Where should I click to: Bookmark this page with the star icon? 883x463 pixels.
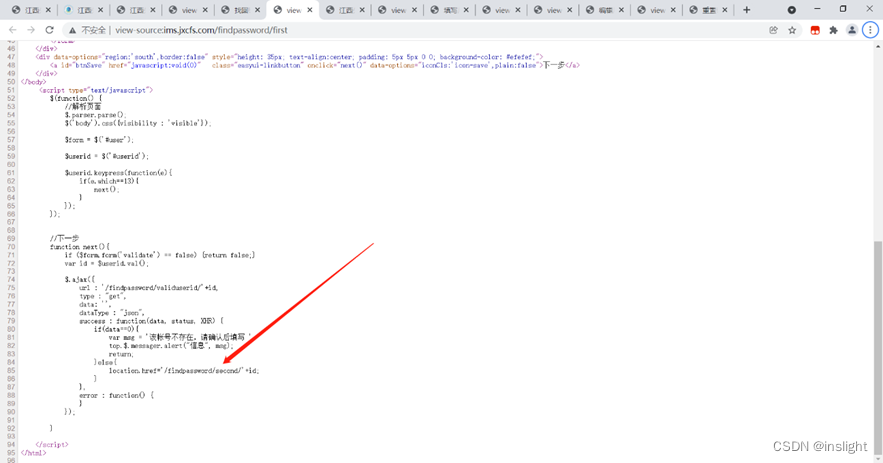792,30
